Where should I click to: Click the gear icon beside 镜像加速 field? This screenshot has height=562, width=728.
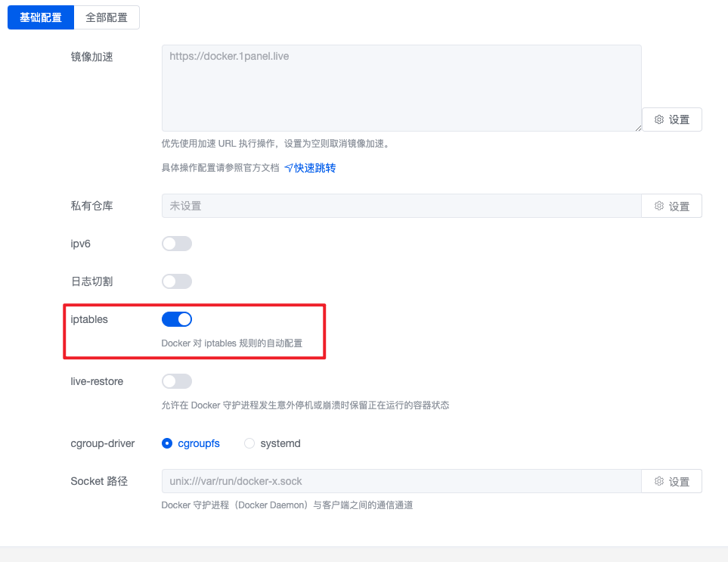click(658, 120)
